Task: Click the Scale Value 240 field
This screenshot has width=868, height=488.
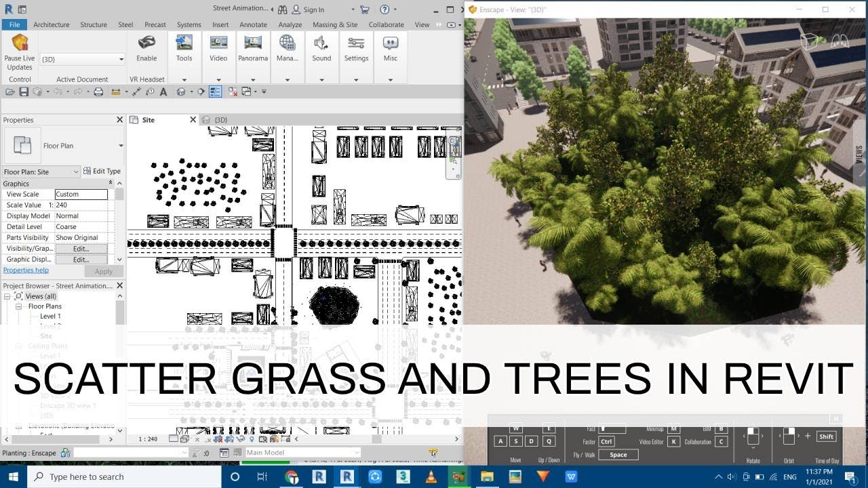Action: tap(81, 205)
